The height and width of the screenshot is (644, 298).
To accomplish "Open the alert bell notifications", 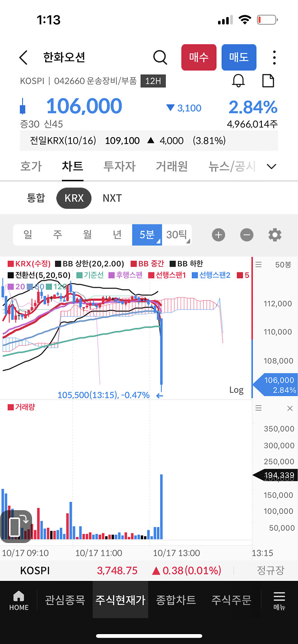I will 239,81.
